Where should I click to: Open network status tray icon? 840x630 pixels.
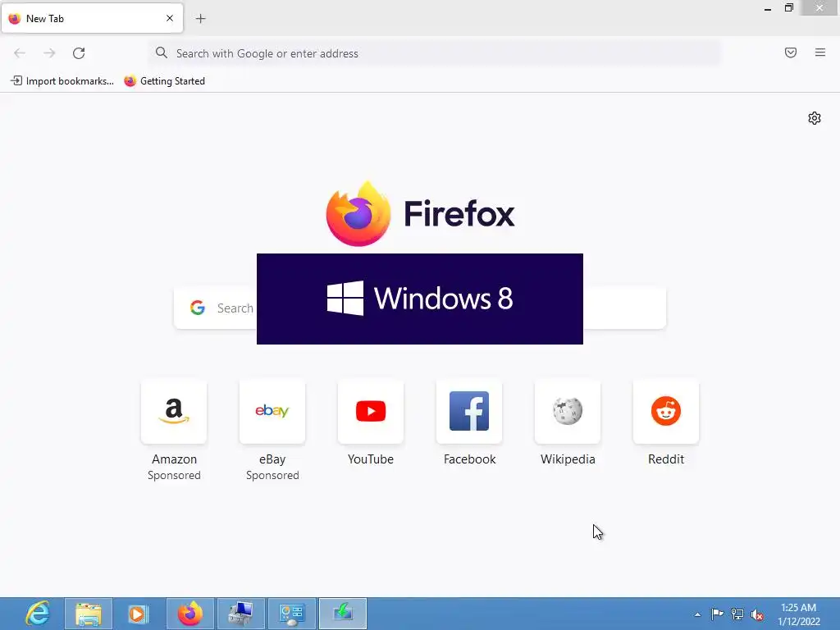pos(737,614)
